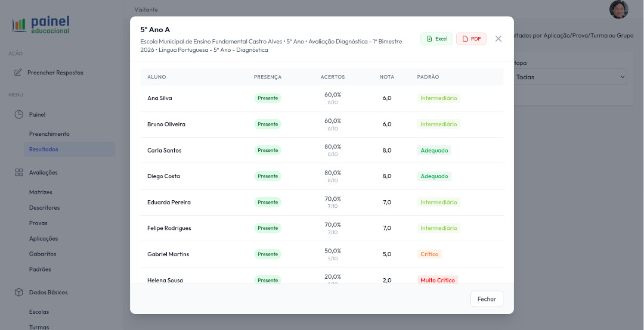This screenshot has width=644, height=330.
Task: Open the Etapa dropdown showing Todas
Action: click(x=569, y=77)
